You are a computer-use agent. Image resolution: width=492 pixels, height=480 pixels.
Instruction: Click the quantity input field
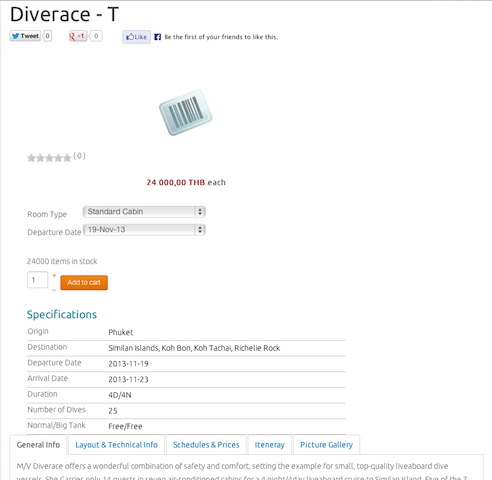37,280
